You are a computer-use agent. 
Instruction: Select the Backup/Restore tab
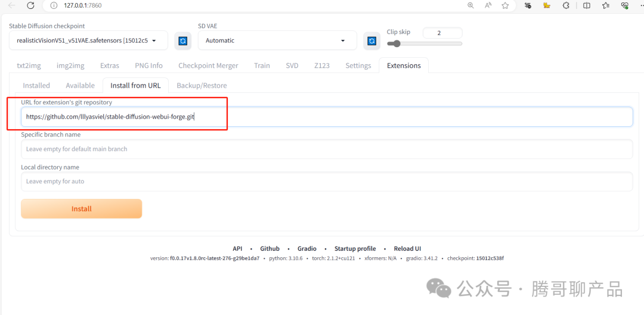(202, 85)
